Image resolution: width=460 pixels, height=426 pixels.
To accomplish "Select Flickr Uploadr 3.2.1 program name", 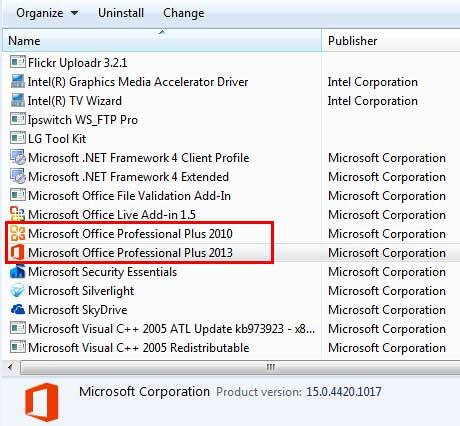I will click(78, 63).
